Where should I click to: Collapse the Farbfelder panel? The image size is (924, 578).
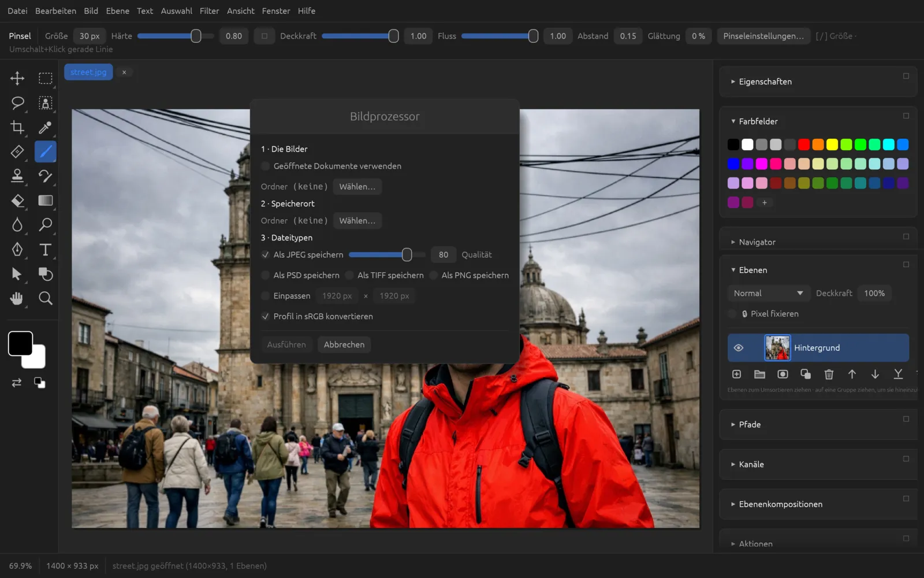tap(758, 121)
